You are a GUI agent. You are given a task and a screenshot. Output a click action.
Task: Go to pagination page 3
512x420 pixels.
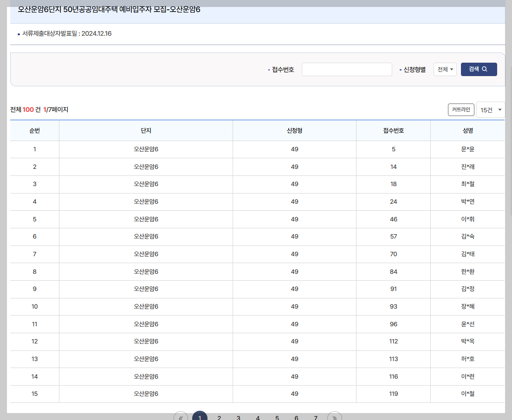(x=239, y=418)
